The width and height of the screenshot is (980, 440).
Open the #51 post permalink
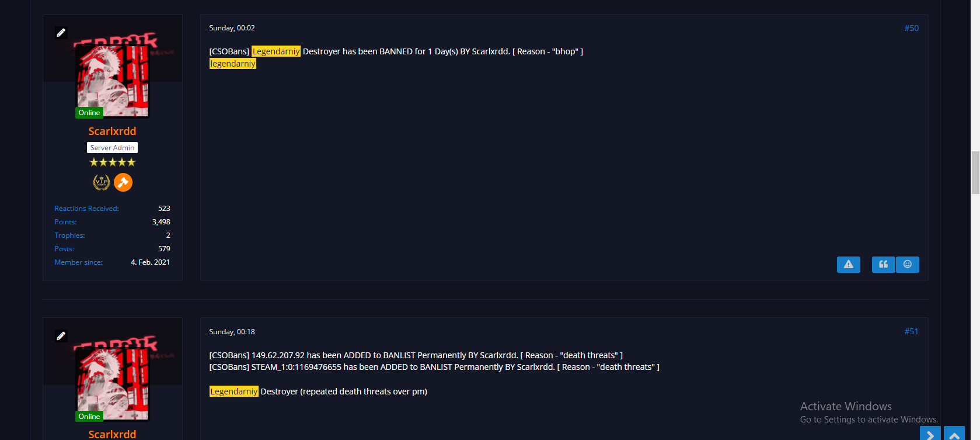(911, 331)
